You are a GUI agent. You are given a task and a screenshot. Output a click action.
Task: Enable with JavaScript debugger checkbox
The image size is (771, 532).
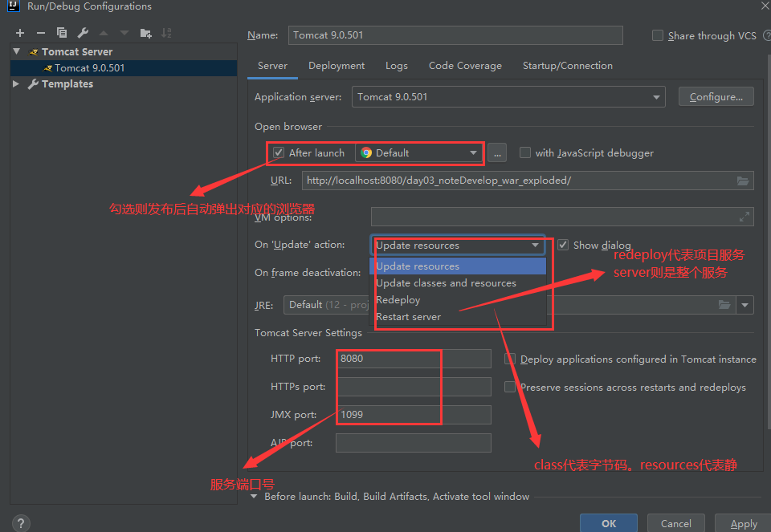pos(525,152)
